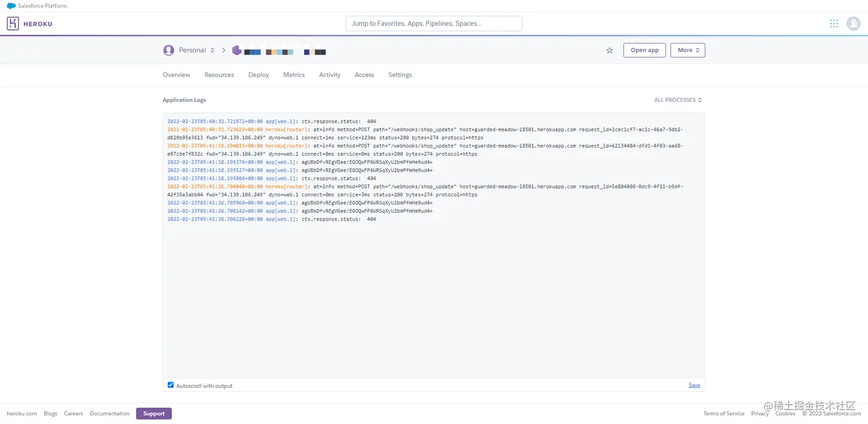Viewport: 868px width, 424px height.
Task: Open the Documentation footer link
Action: (110, 414)
